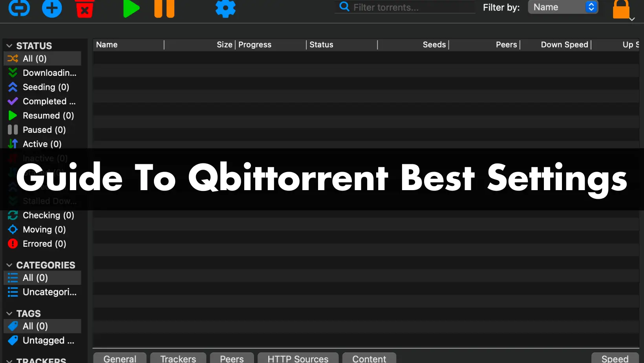Open the Filter by Name dropdown
Image resolution: width=644 pixels, height=363 pixels.
(x=563, y=7)
